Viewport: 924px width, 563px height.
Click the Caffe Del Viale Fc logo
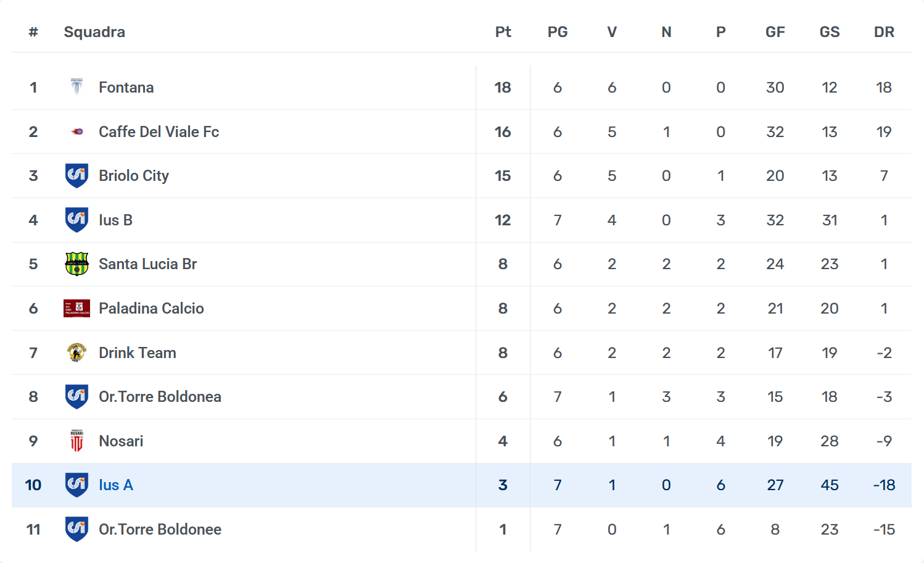click(77, 131)
